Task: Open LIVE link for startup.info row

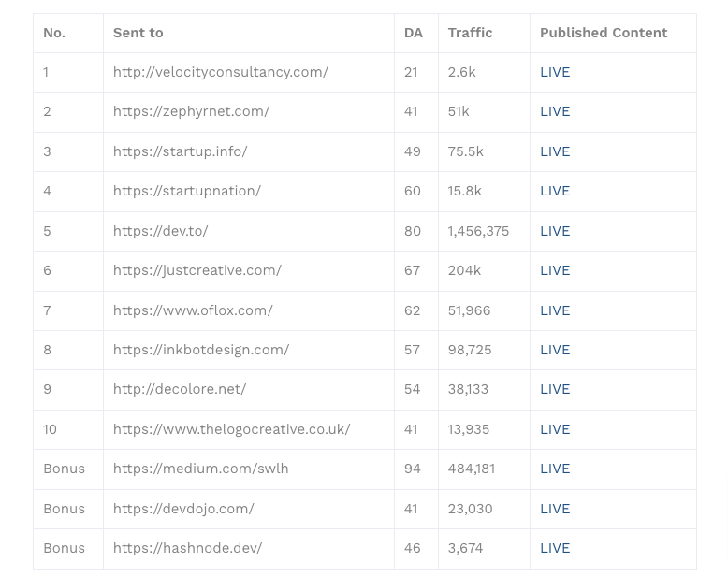Action: pyautogui.click(x=555, y=151)
